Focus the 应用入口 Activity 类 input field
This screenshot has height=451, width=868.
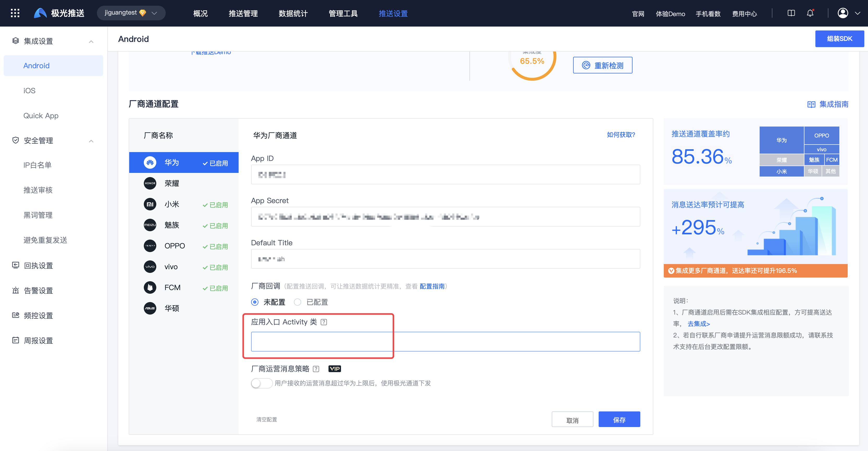[445, 342]
